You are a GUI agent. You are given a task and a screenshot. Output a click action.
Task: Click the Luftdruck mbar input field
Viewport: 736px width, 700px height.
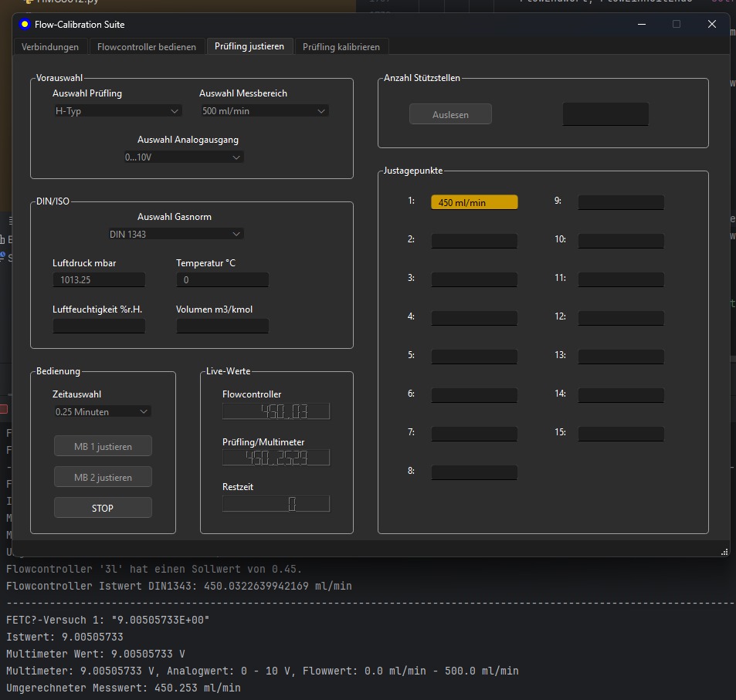click(x=99, y=280)
